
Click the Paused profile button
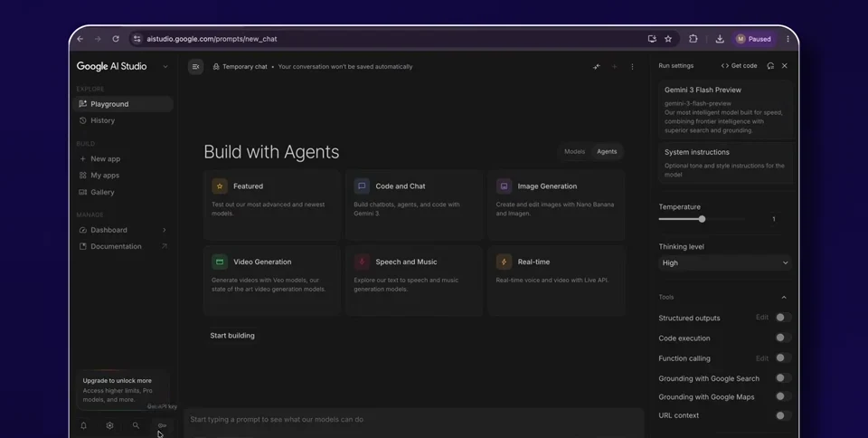click(x=753, y=39)
